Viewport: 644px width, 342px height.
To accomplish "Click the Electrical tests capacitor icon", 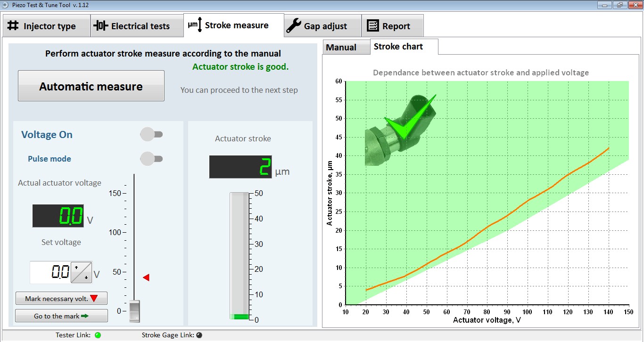I will [x=100, y=26].
